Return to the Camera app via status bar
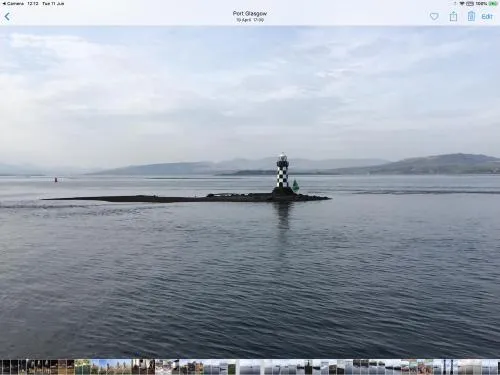The width and height of the screenshot is (500, 375). [x=13, y=4]
